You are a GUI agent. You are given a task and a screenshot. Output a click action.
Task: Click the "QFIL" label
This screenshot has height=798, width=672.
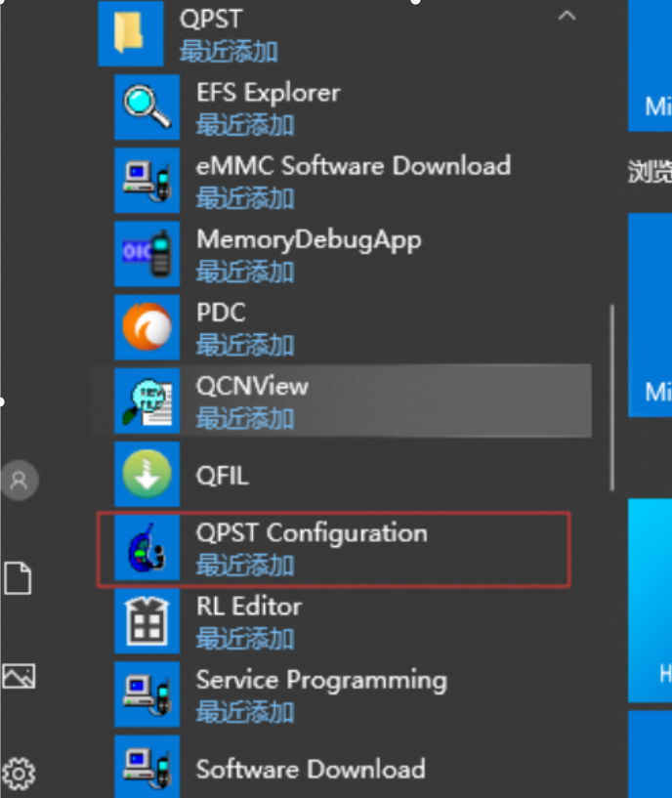coord(223,477)
